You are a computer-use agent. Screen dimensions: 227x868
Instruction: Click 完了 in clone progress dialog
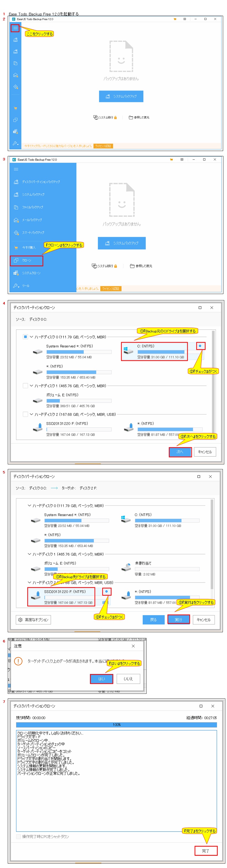pos(206,851)
